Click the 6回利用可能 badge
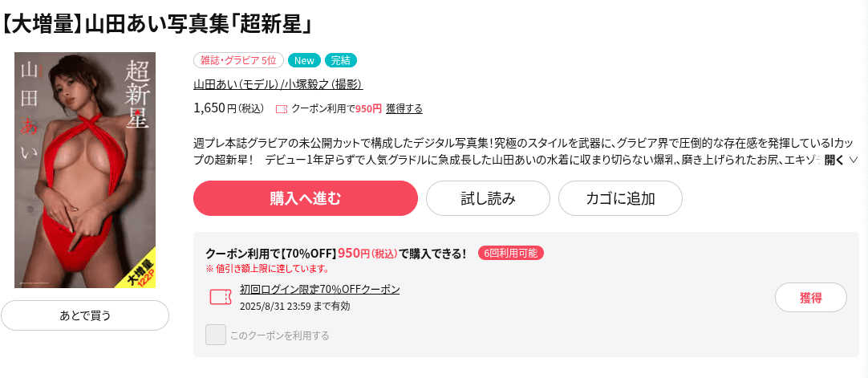 [x=511, y=254]
